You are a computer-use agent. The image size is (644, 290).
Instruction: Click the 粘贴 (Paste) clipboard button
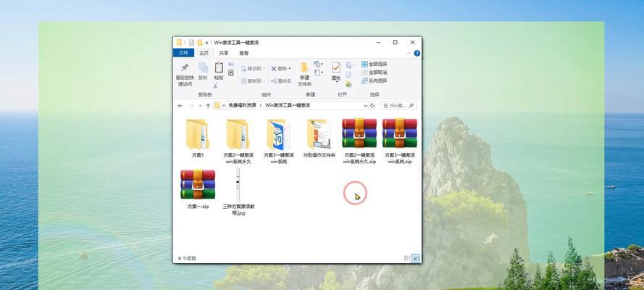tap(219, 71)
